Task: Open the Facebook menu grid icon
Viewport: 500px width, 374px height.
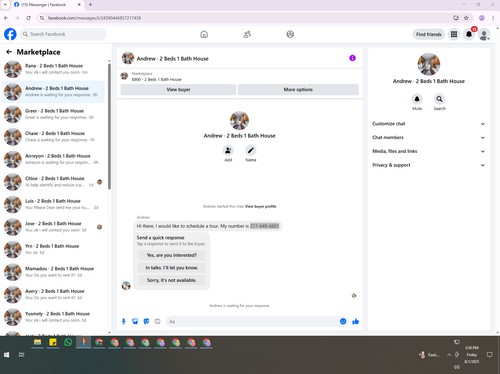Action: click(454, 34)
